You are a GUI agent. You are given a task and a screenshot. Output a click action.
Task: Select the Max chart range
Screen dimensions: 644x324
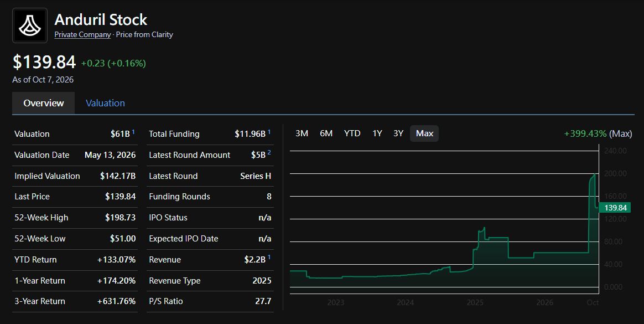click(x=424, y=133)
